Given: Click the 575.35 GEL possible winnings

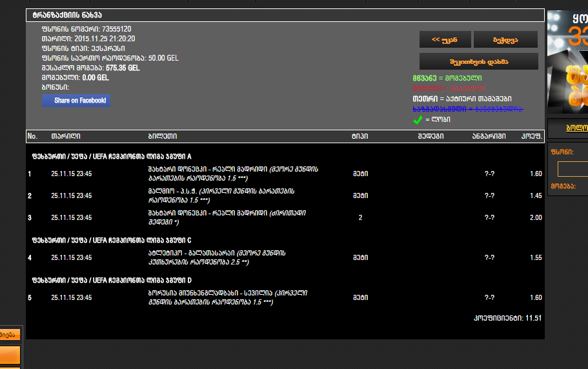Looking at the screenshot, I should tap(123, 68).
